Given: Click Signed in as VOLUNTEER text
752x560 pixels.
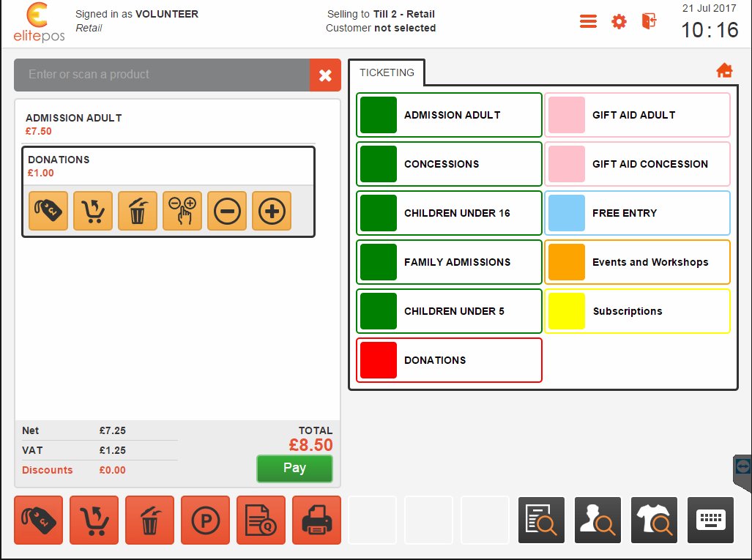Looking at the screenshot, I should 137,14.
